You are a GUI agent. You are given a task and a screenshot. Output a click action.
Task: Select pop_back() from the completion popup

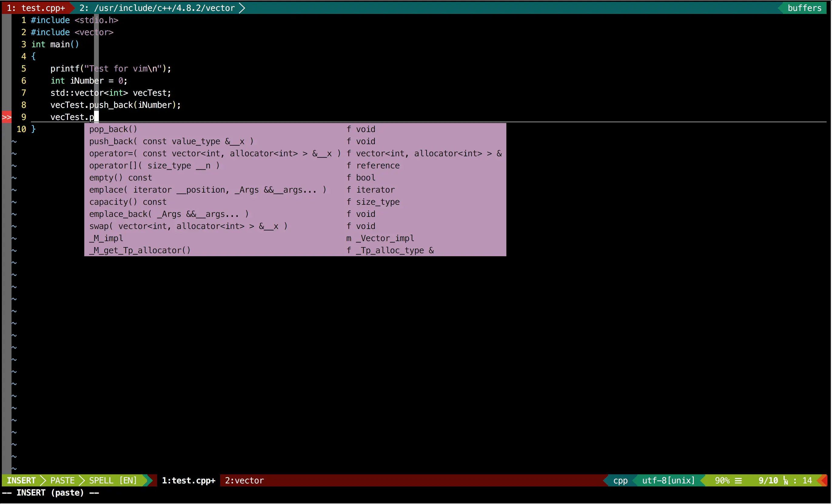point(113,129)
